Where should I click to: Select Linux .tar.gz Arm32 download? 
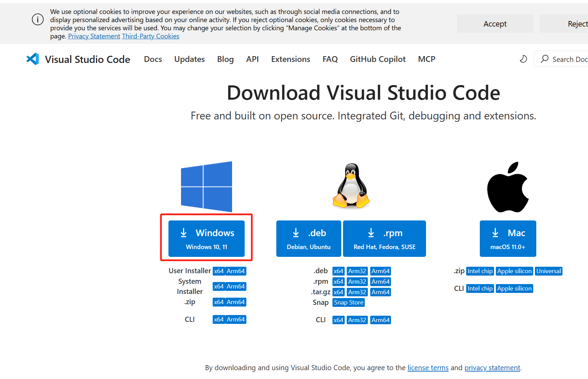pos(357,292)
